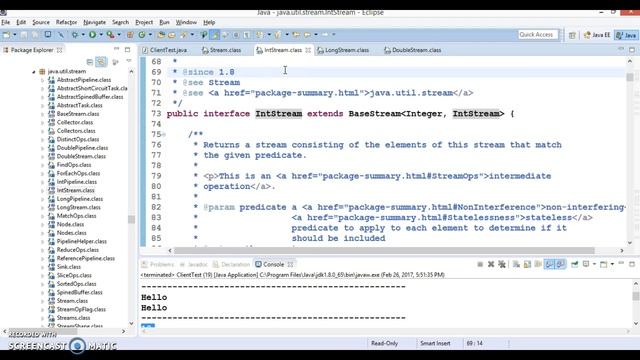This screenshot has width=640, height=360.
Task: Select Stream.class in Package Explorer
Action: pyautogui.click(x=72, y=301)
